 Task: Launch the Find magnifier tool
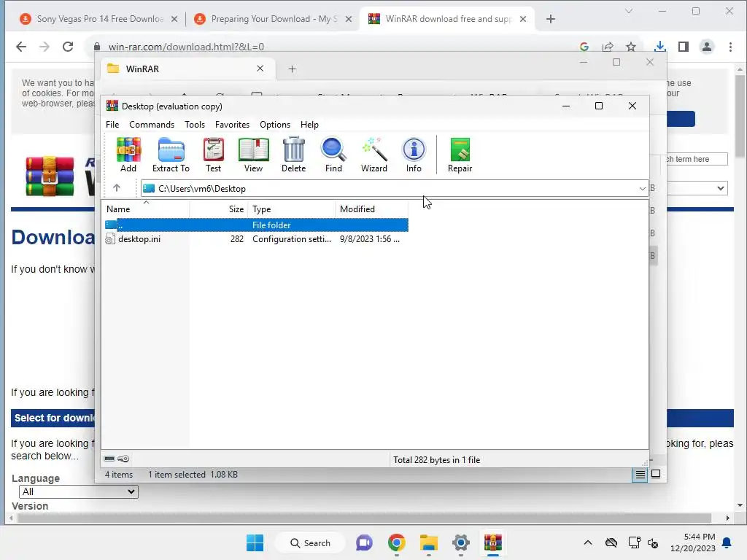coord(333,155)
